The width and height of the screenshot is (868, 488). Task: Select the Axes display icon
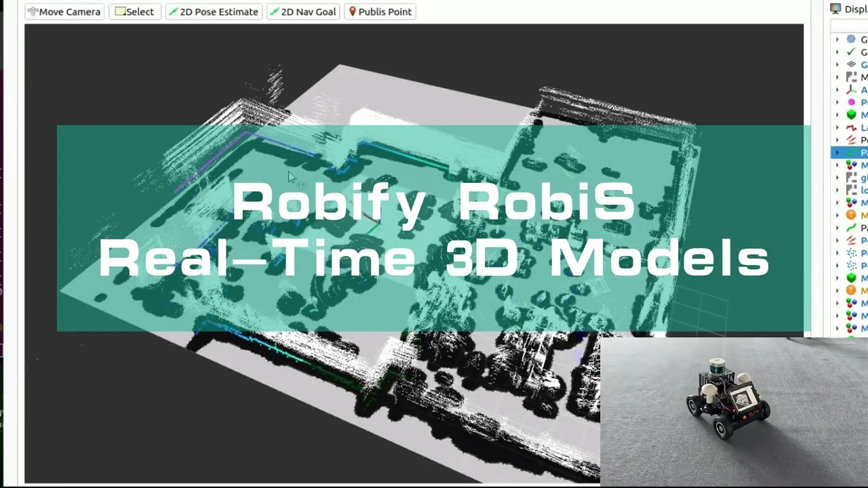click(851, 89)
